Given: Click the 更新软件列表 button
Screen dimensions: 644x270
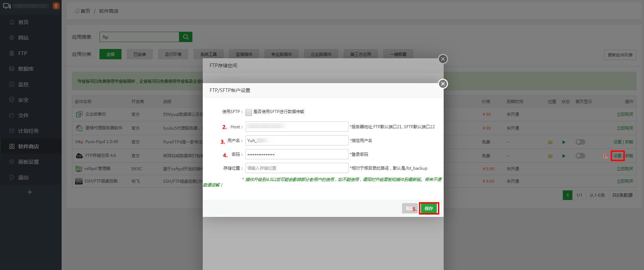Looking at the screenshot, I should coord(620,55).
